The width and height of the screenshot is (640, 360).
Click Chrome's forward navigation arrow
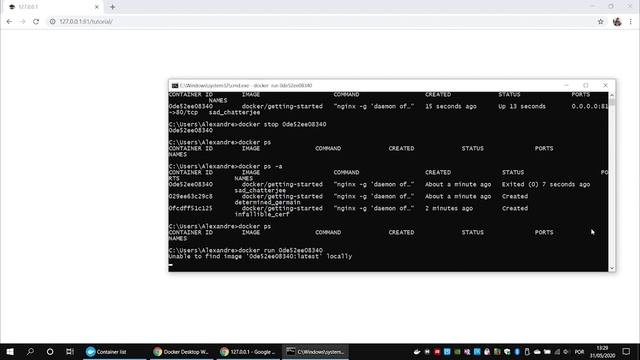coord(22,22)
